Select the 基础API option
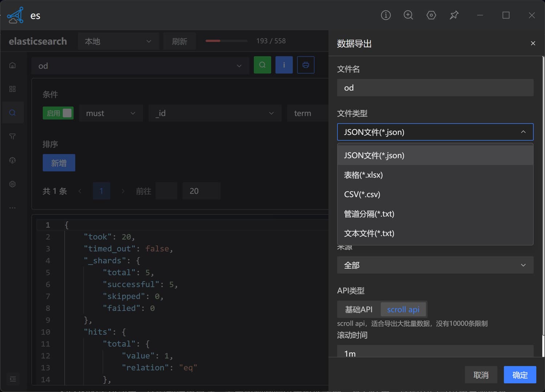Image resolution: width=545 pixels, height=392 pixels. click(x=359, y=310)
